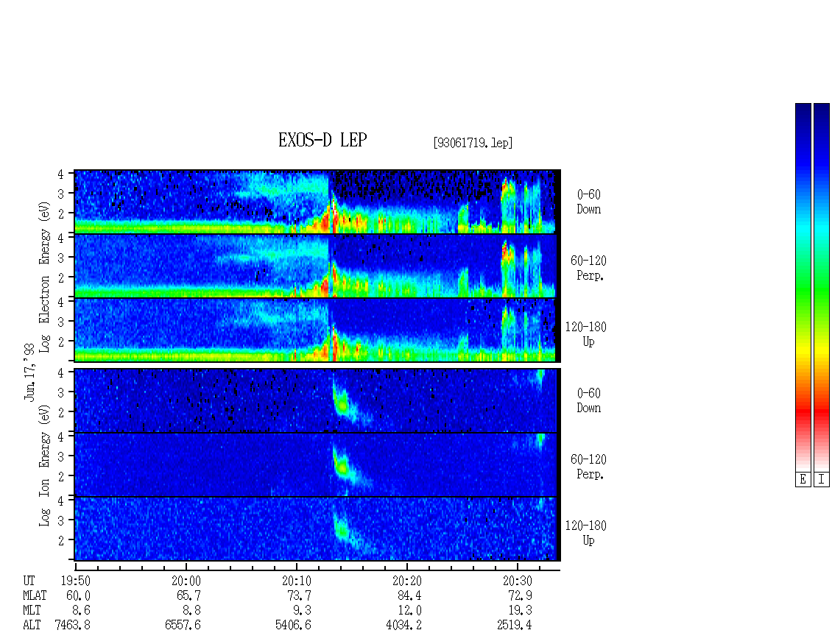Click the electron panel's 0-60 Down label
Screen dimensions: 832x644
tap(589, 202)
